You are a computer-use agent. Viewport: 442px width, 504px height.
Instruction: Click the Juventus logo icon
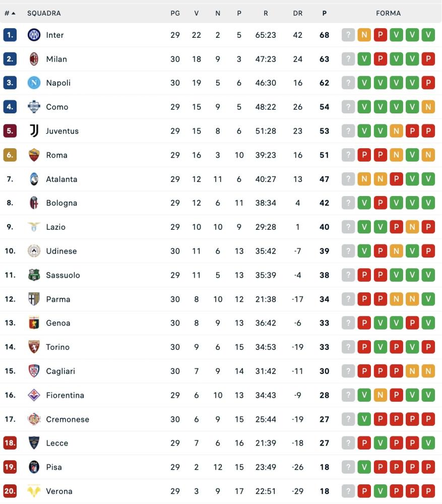(34, 131)
